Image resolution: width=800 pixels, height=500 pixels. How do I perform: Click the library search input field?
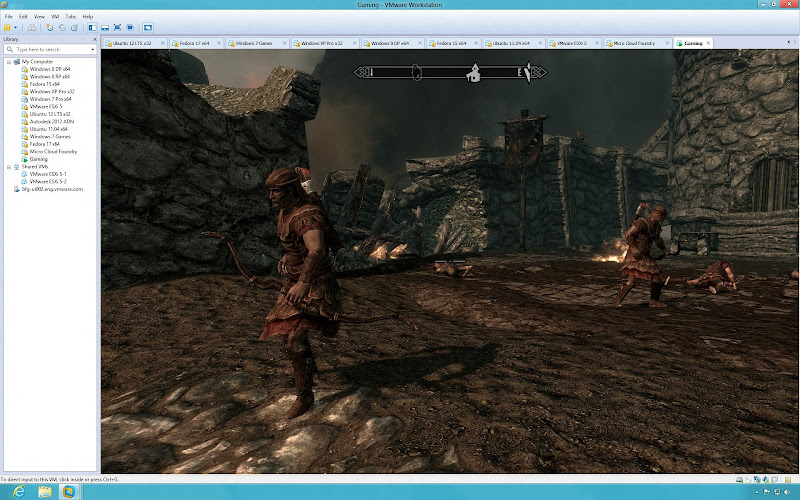tap(49, 49)
